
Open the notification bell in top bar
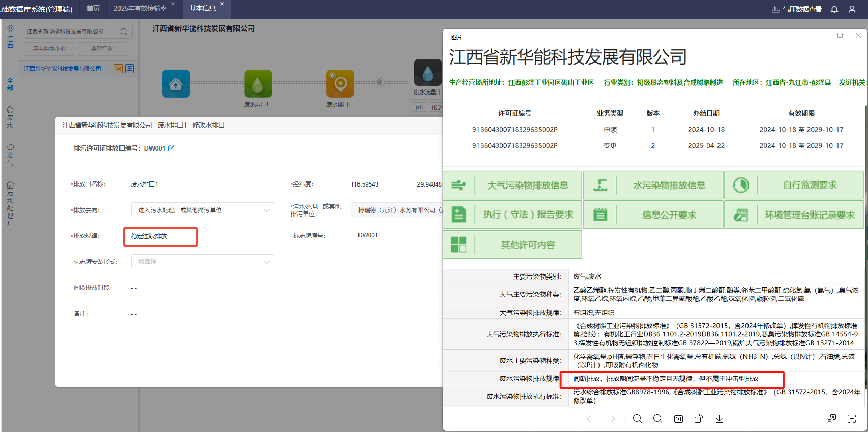click(834, 9)
